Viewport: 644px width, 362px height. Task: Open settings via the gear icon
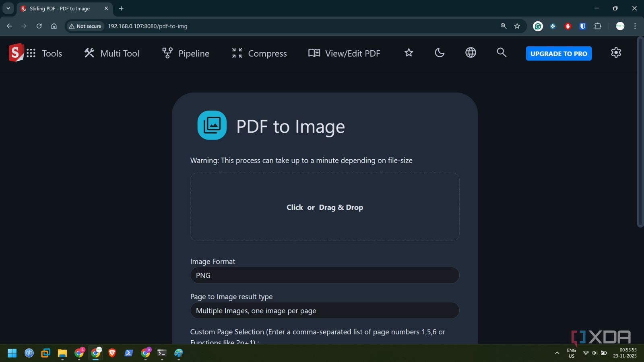(616, 53)
